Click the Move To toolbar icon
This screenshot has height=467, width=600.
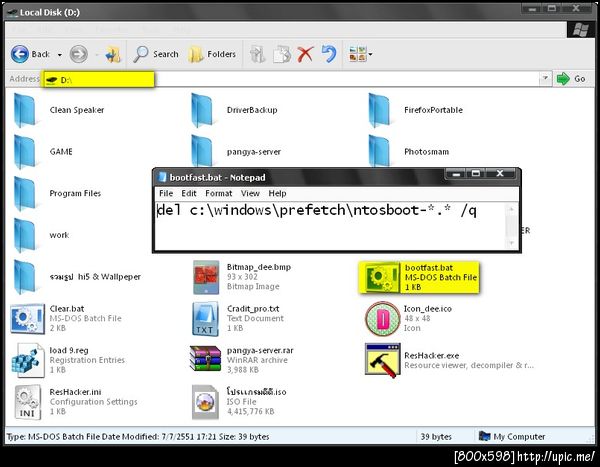pos(258,54)
